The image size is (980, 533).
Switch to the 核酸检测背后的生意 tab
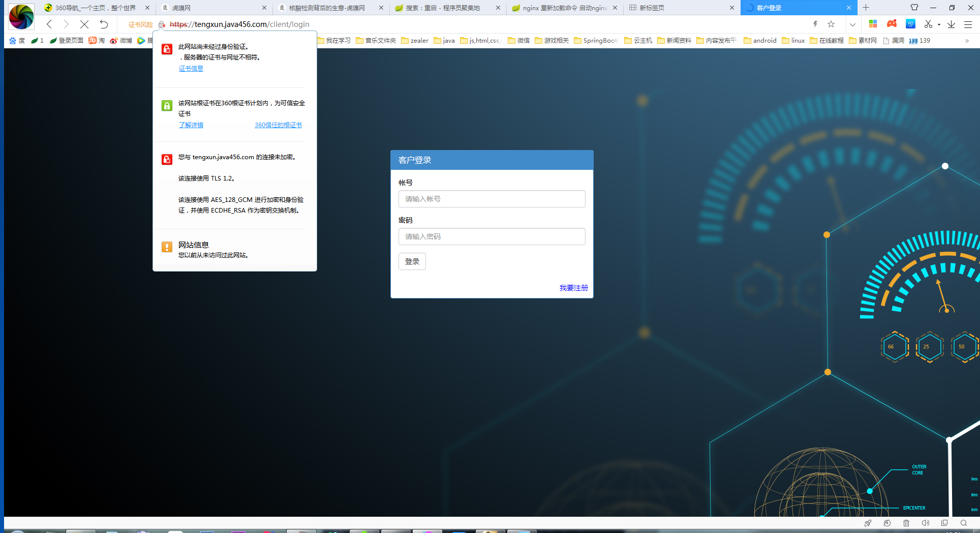(x=330, y=8)
